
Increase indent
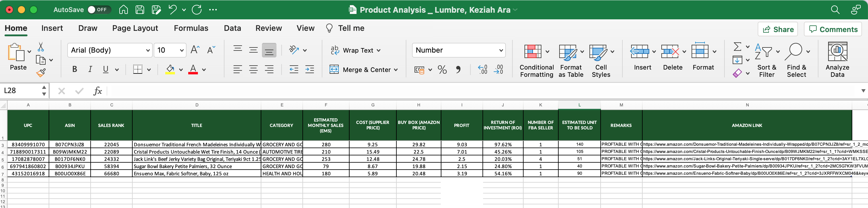(x=310, y=70)
